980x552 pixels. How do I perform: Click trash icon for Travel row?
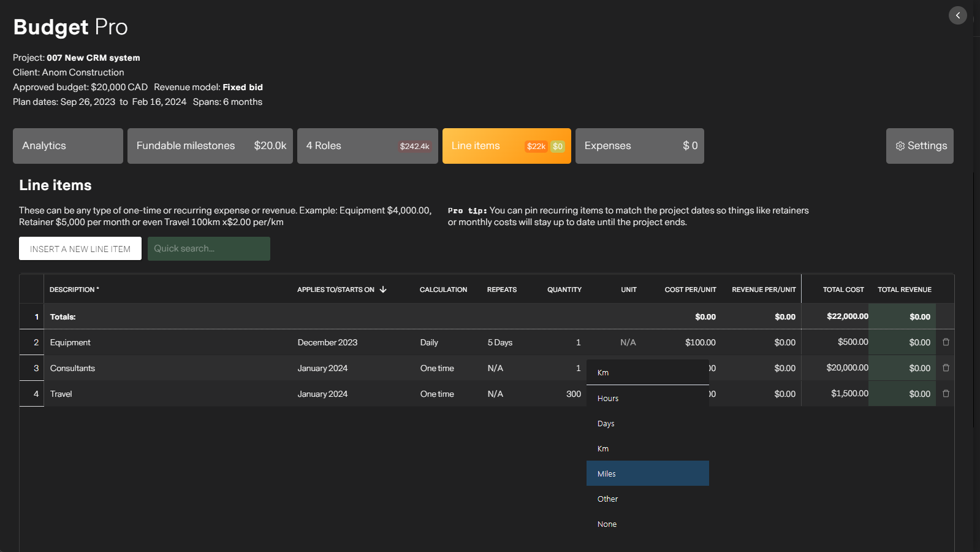pyautogui.click(x=946, y=394)
